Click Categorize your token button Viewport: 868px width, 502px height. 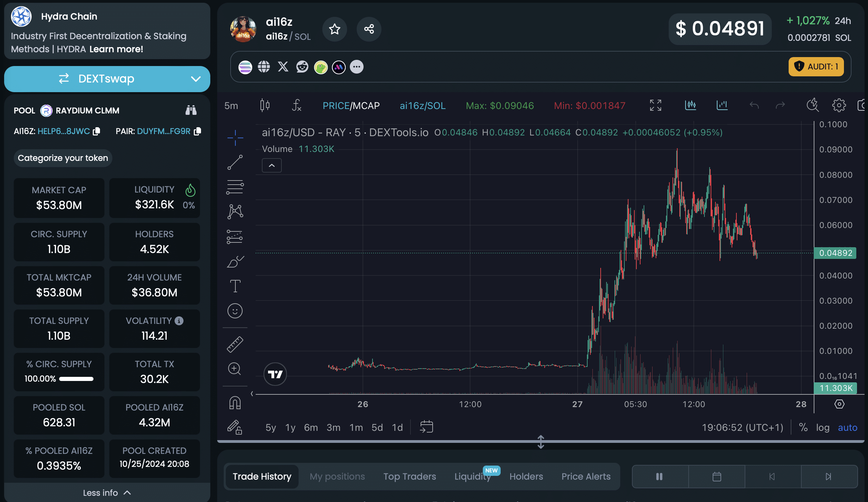pyautogui.click(x=63, y=158)
